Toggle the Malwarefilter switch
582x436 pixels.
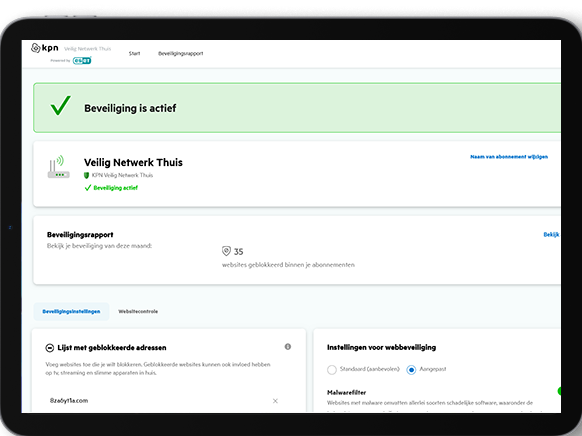(559, 391)
